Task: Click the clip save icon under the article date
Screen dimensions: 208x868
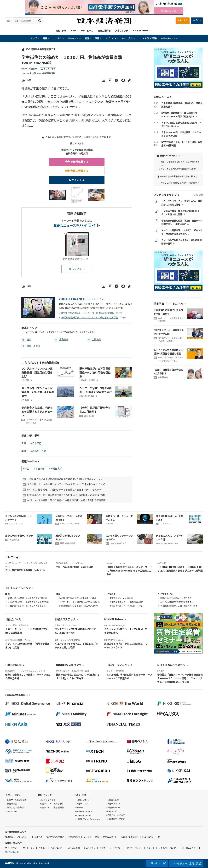Action: click(24, 80)
